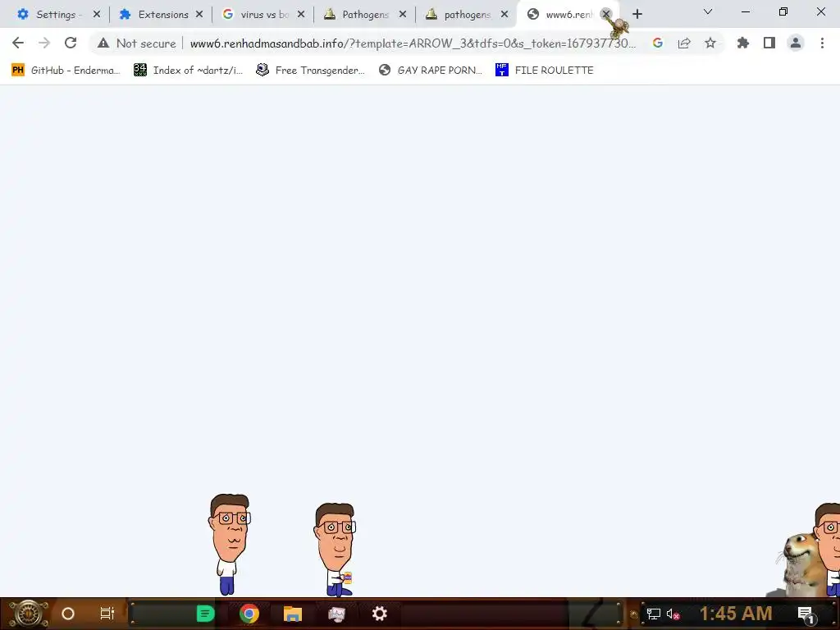This screenshot has height=630, width=840.
Task: Toggle the browser side panel
Action: click(769, 43)
